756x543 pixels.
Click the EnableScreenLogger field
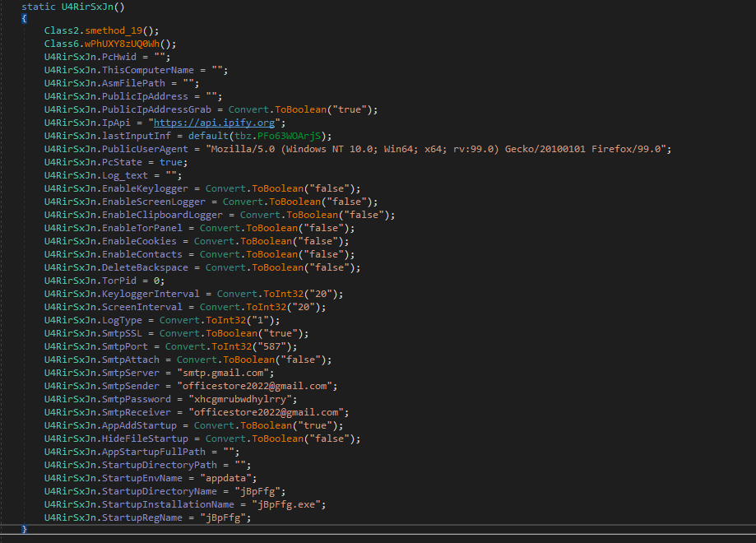point(153,202)
